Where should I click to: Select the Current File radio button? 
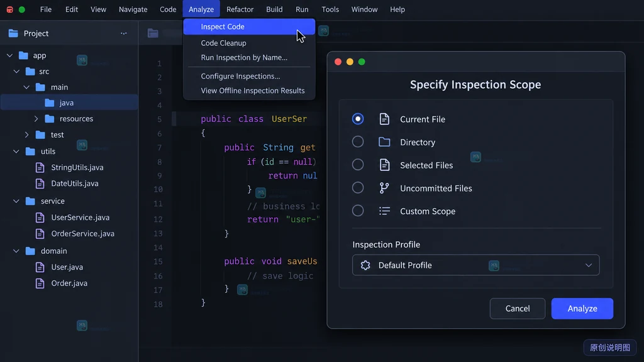point(358,119)
